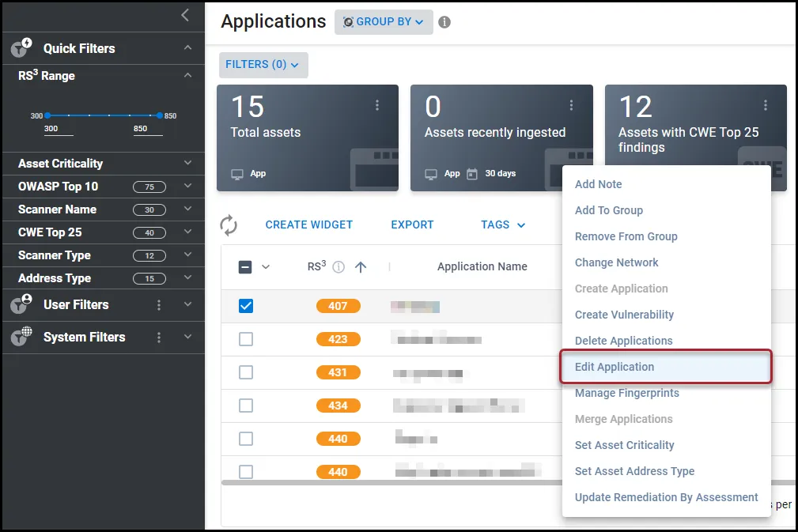
Task: Click the RS3 Range minimum slider handle
Action: pyautogui.click(x=47, y=115)
